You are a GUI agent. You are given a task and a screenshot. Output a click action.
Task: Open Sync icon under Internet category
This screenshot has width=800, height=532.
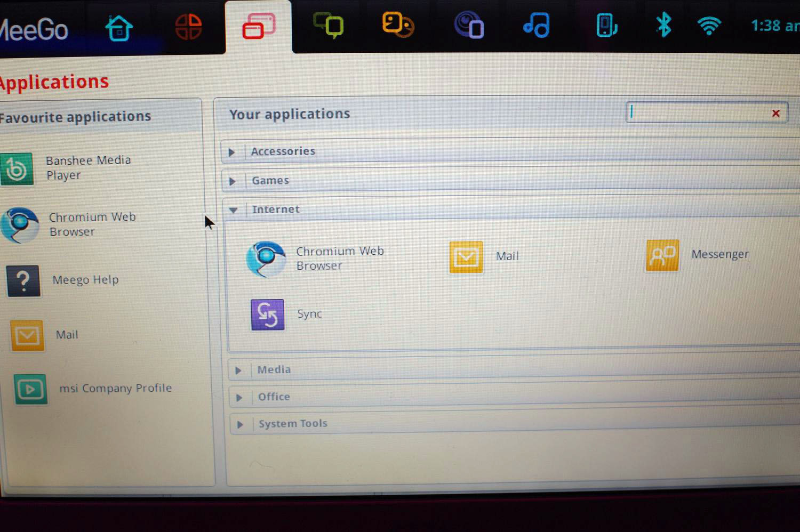point(267,315)
